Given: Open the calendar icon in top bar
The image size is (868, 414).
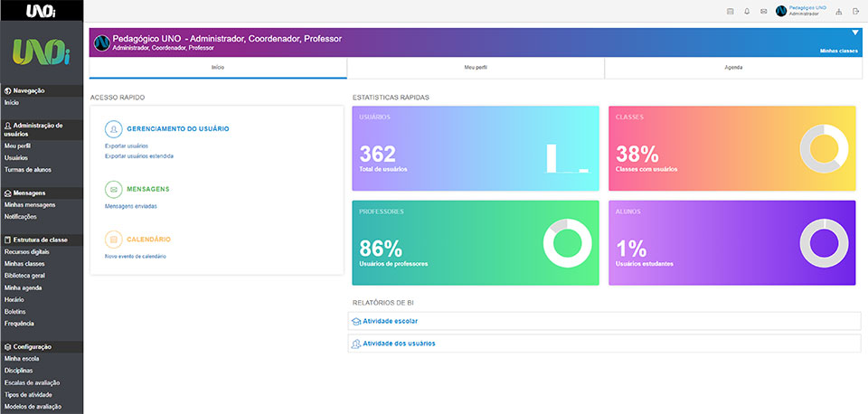Looking at the screenshot, I should [731, 11].
